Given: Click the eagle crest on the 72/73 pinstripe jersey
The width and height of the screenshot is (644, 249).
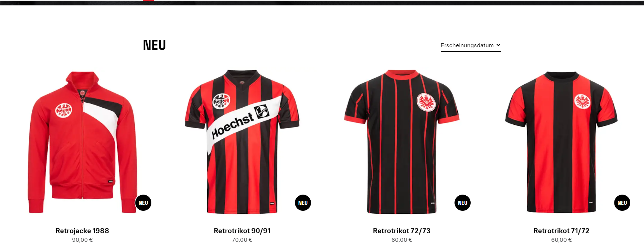Looking at the screenshot, I should [x=426, y=102].
